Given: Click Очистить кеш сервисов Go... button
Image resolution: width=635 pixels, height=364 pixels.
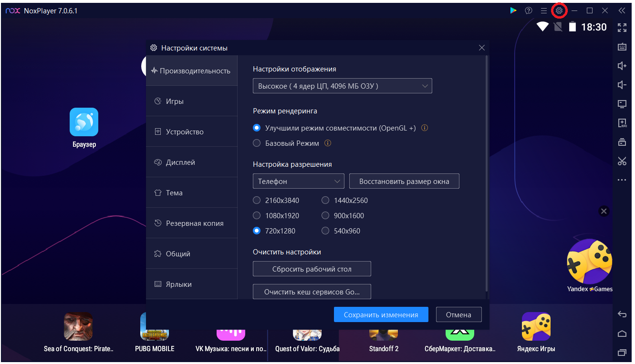Looking at the screenshot, I should pos(312,292).
